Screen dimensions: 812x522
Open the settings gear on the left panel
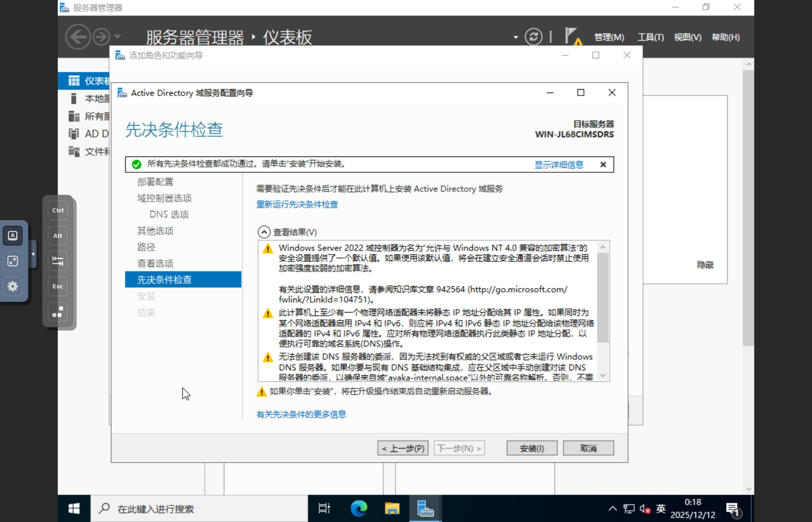(x=13, y=286)
